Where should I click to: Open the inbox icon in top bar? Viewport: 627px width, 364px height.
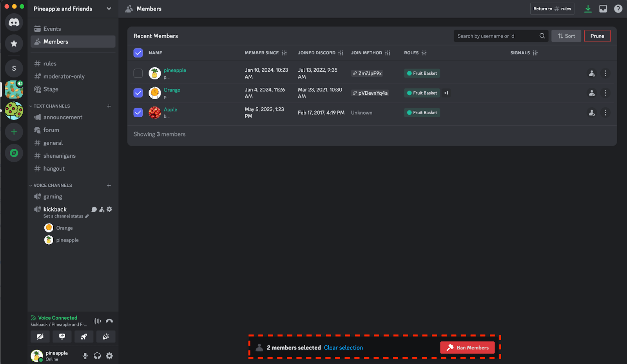click(603, 9)
